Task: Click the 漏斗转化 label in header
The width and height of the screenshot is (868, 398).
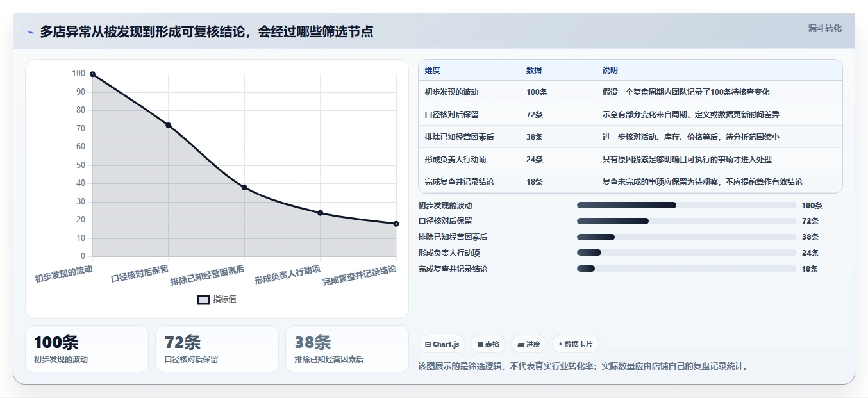Action: (x=824, y=28)
